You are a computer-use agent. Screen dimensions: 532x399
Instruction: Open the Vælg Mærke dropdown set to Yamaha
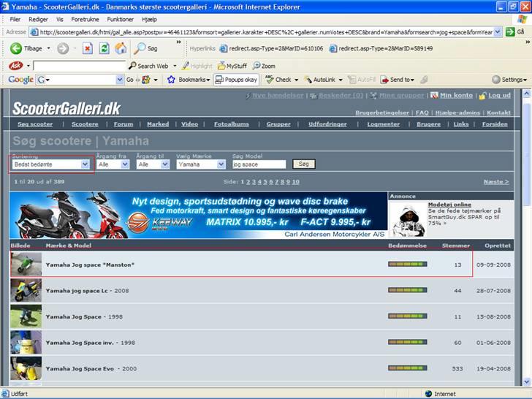pos(221,164)
